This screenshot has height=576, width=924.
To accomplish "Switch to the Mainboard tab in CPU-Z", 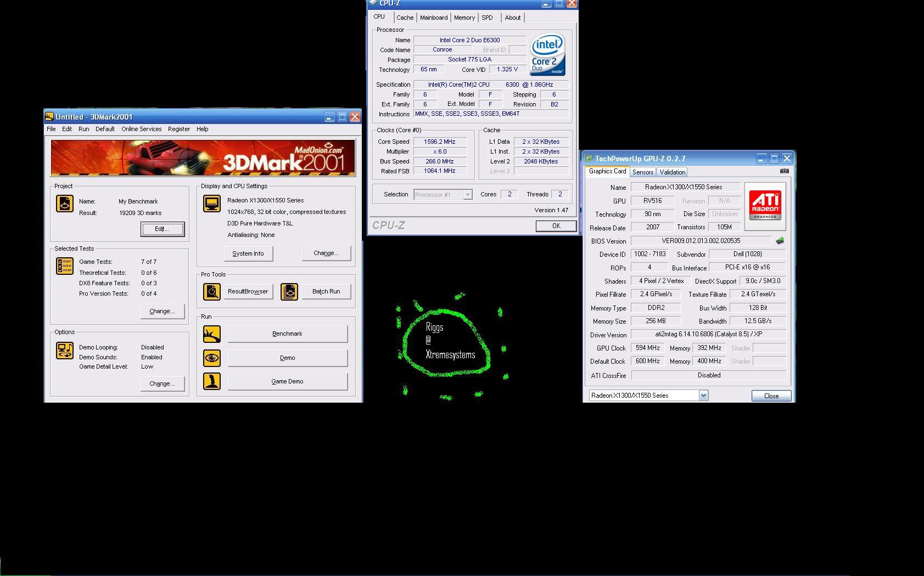I will pyautogui.click(x=434, y=18).
